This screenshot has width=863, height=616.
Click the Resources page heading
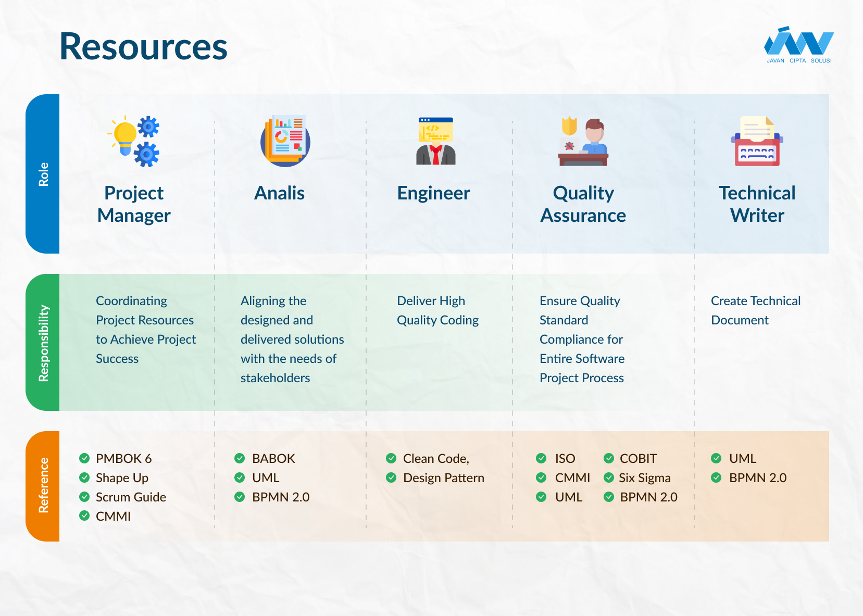[143, 47]
